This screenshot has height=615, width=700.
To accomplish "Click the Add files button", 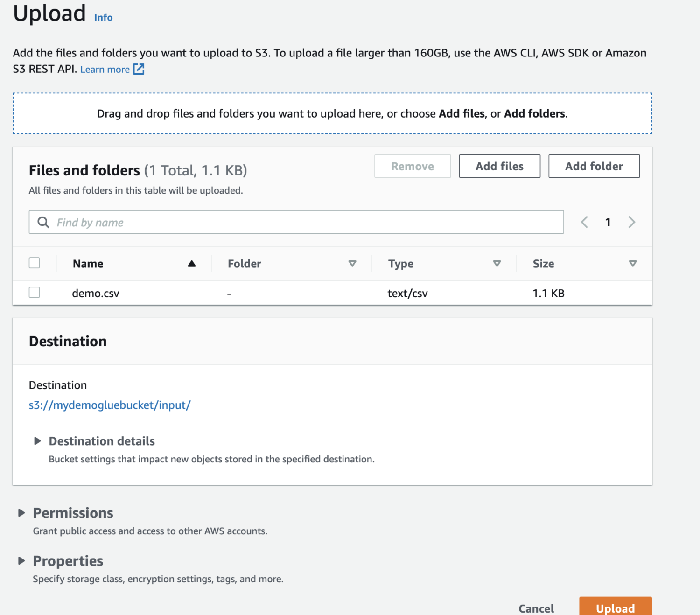I will tap(499, 166).
